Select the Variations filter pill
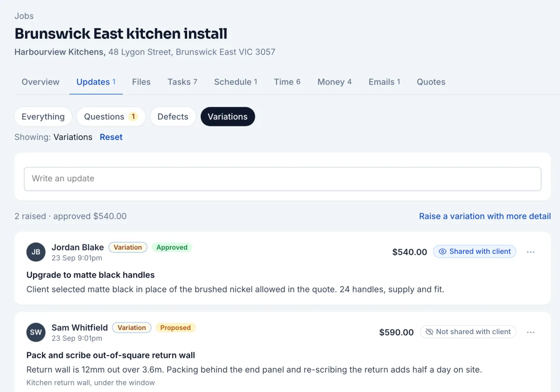The image size is (560, 392). pos(228,117)
